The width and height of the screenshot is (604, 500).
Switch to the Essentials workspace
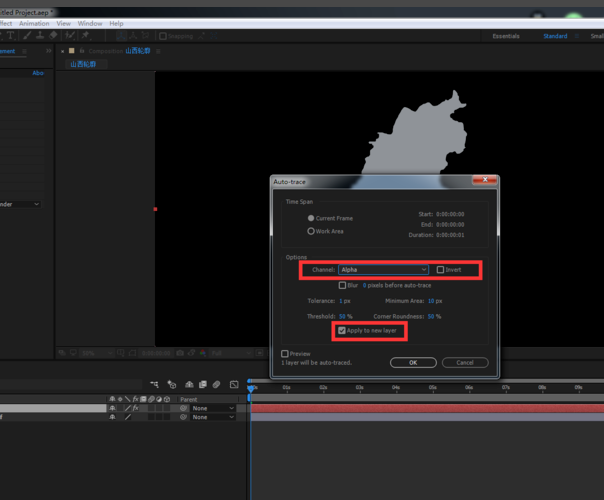[x=506, y=36]
